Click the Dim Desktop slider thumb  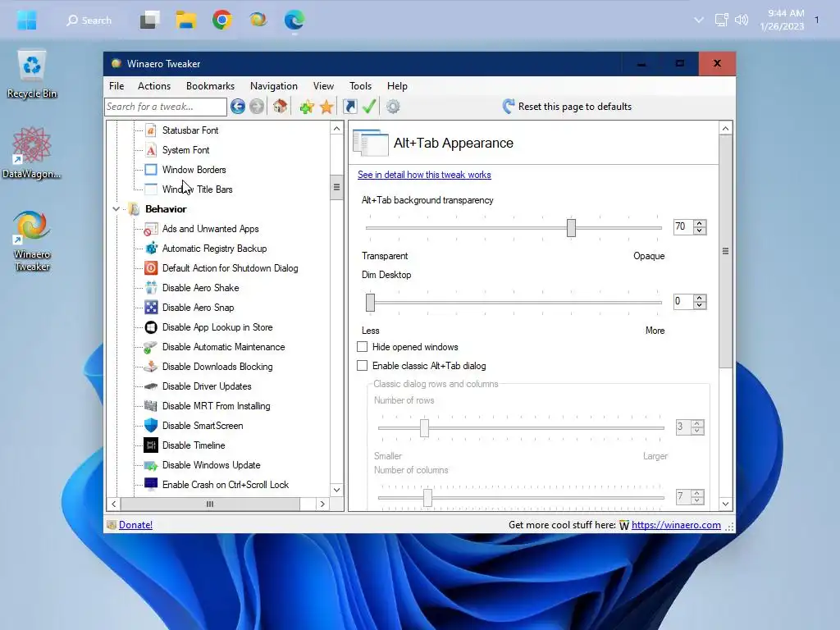click(x=370, y=302)
